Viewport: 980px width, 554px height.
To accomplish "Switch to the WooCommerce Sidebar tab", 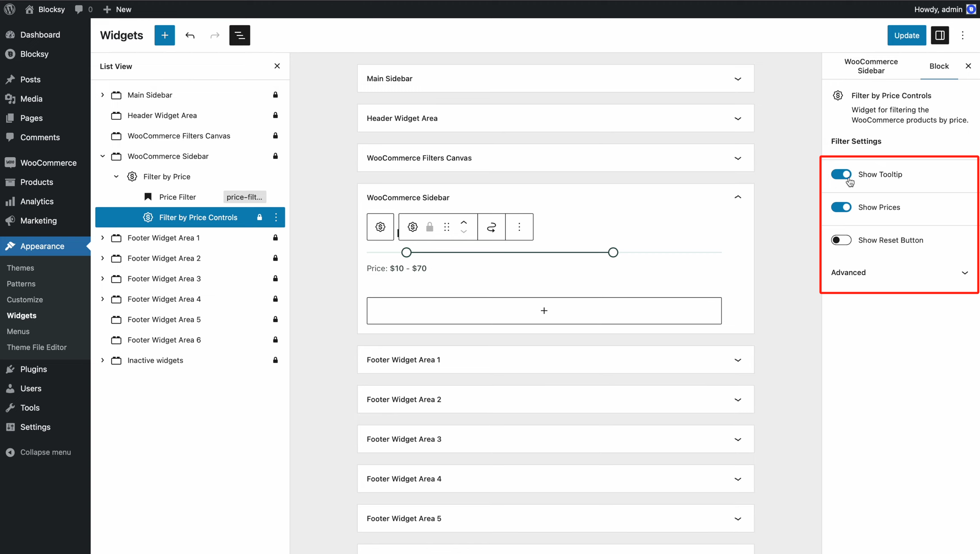I will click(871, 66).
